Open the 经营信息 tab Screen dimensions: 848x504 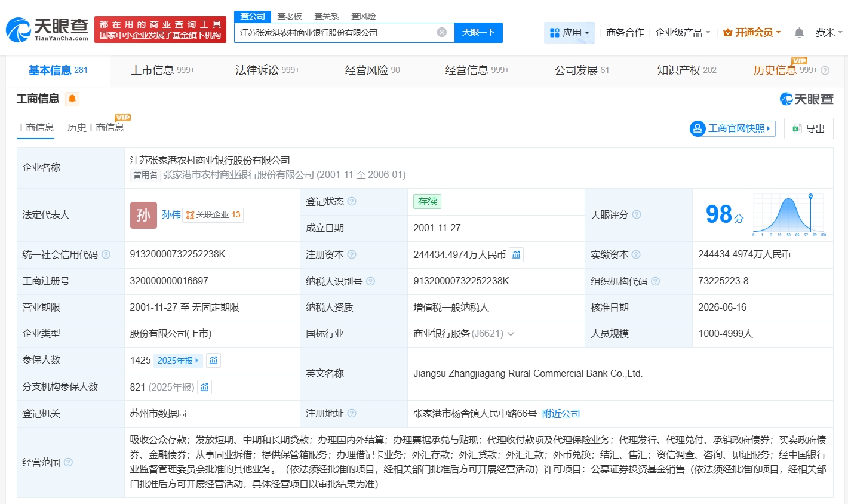(477, 70)
